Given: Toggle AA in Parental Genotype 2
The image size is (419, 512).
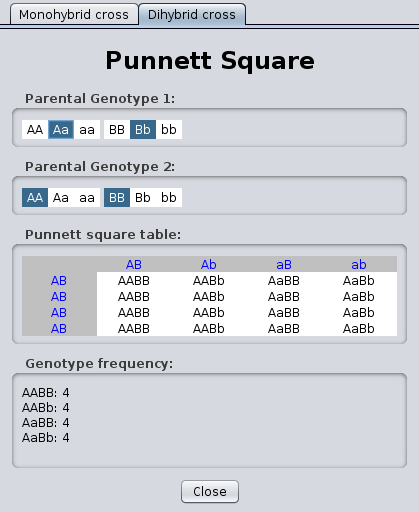Looking at the screenshot, I should click(35, 197).
